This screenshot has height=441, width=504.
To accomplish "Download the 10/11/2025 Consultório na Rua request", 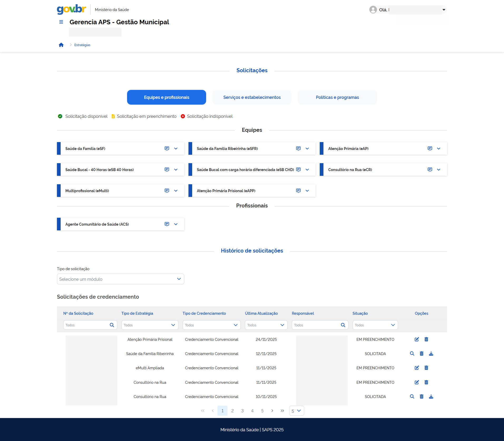I will 431,397.
